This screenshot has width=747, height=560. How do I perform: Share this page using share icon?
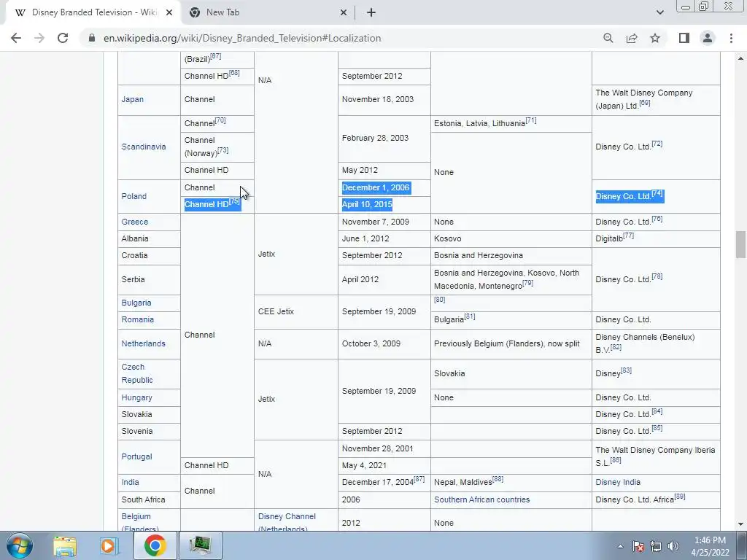(x=632, y=38)
